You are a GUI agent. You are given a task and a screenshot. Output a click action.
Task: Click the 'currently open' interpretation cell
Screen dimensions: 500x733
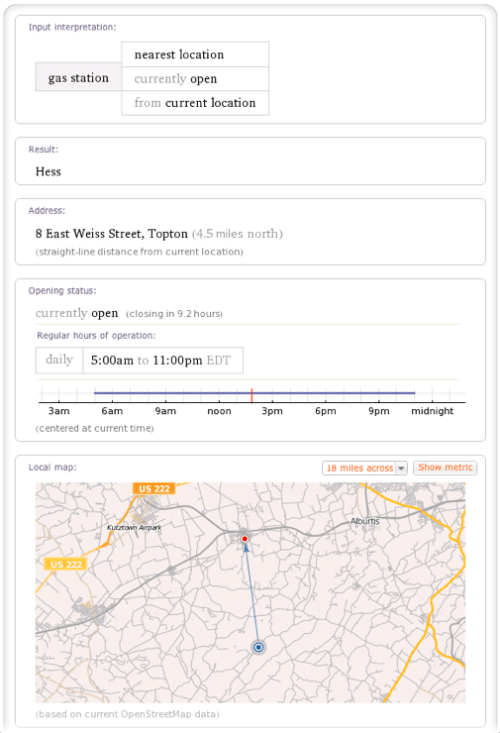[x=195, y=79]
